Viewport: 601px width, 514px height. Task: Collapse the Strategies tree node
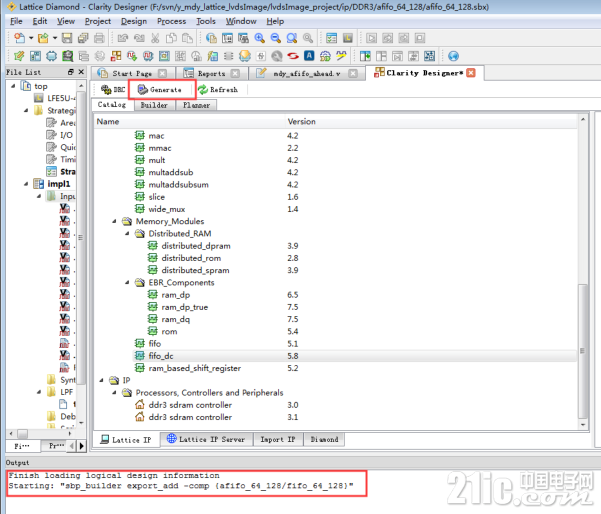coord(26,110)
